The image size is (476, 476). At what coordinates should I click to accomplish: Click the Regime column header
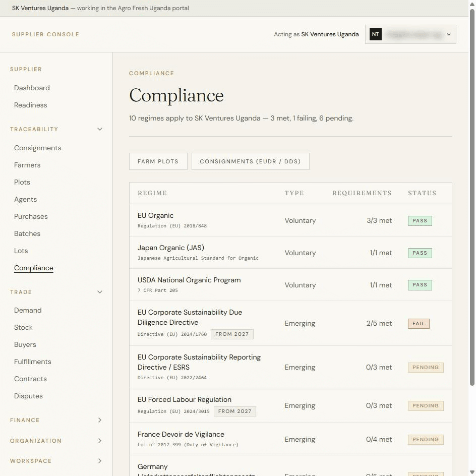[x=152, y=193]
